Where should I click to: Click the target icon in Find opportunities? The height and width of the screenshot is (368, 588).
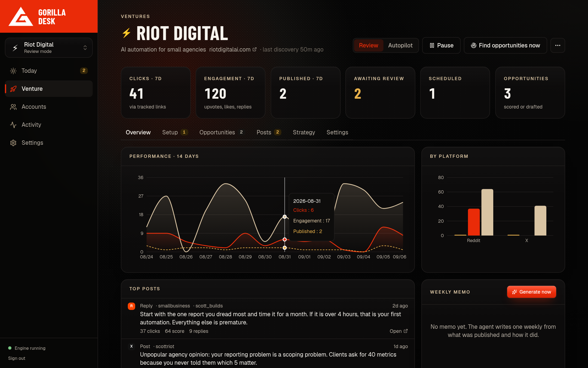474,45
